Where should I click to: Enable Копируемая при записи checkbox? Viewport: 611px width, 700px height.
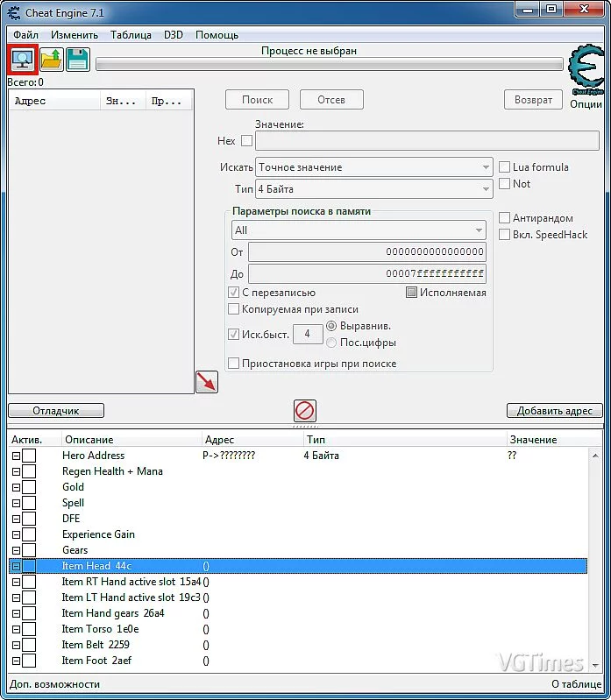[233, 309]
